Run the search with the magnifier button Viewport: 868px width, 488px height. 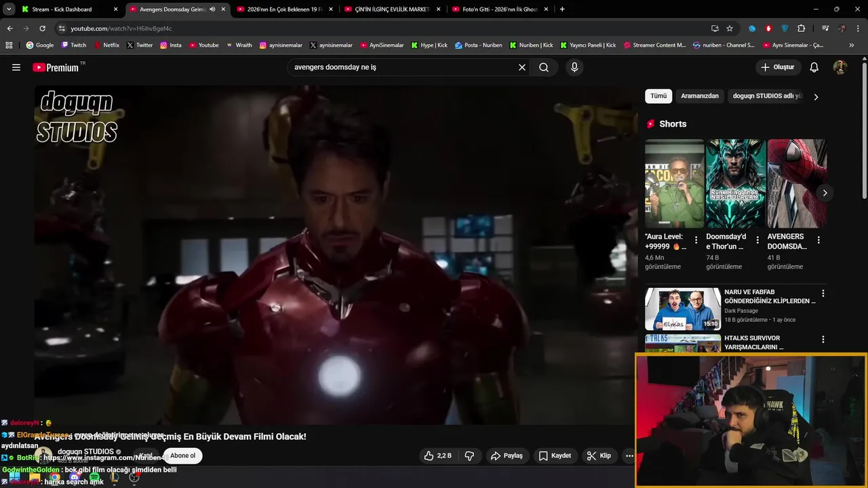544,67
